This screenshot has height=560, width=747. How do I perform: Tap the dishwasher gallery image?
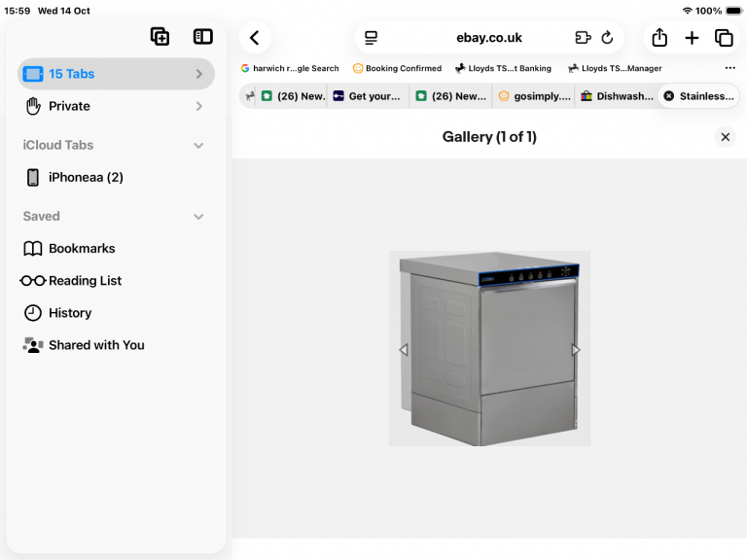click(489, 349)
